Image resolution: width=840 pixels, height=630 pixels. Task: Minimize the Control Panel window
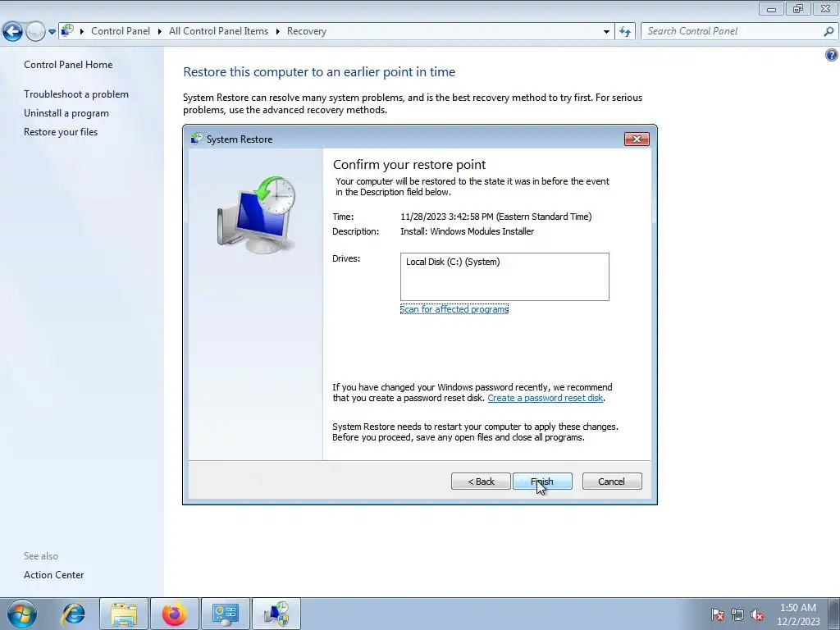771,9
